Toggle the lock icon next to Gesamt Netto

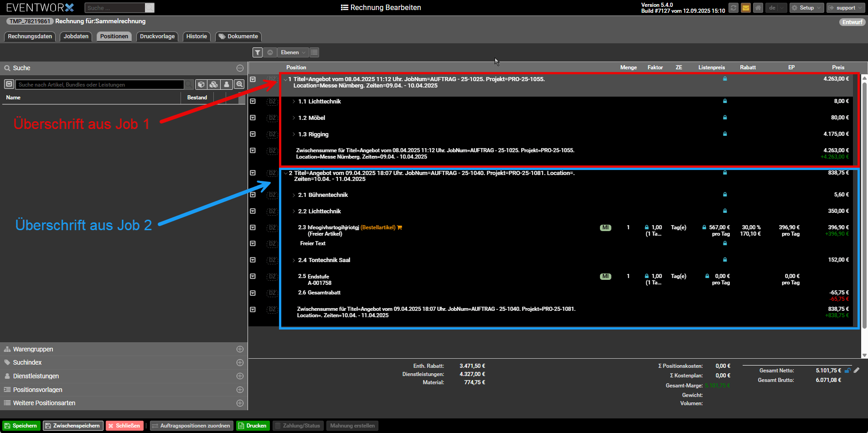[847, 371]
